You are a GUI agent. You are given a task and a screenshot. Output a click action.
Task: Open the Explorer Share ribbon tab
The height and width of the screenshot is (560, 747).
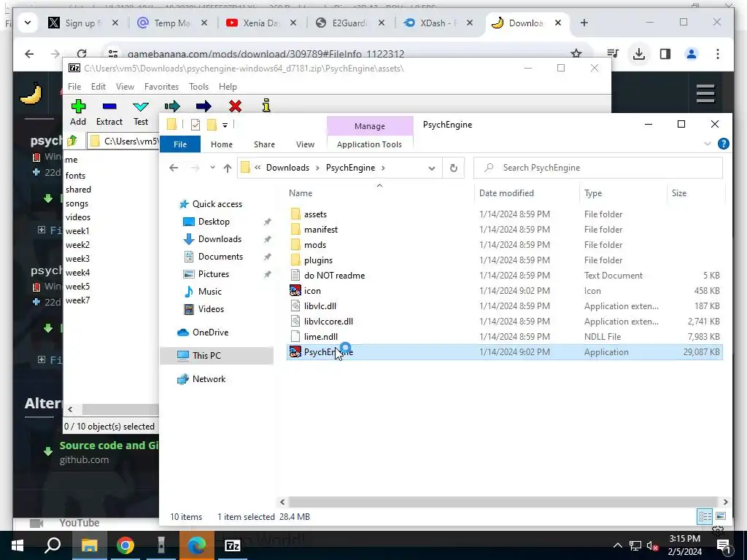(264, 144)
